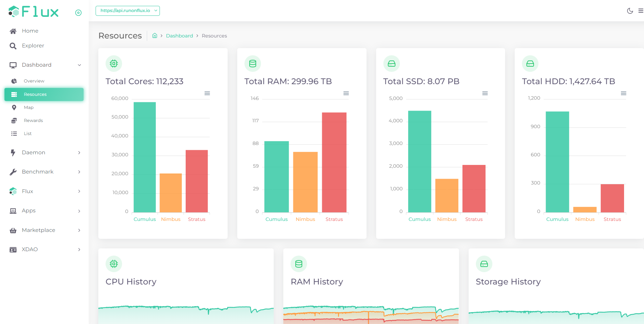
Task: Click the XDAO ID card icon
Action: coord(13,250)
